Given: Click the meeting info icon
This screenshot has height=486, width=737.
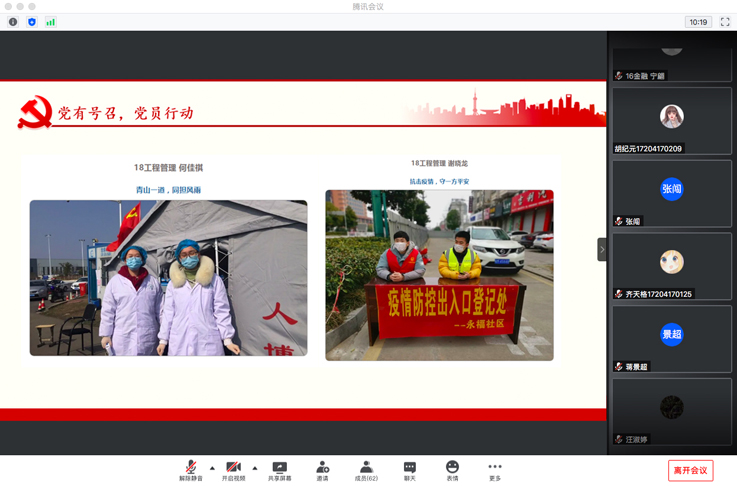Looking at the screenshot, I should 13,22.
